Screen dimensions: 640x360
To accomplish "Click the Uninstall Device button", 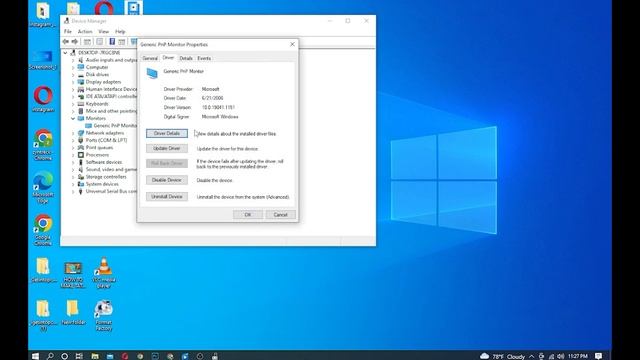I will [x=167, y=197].
